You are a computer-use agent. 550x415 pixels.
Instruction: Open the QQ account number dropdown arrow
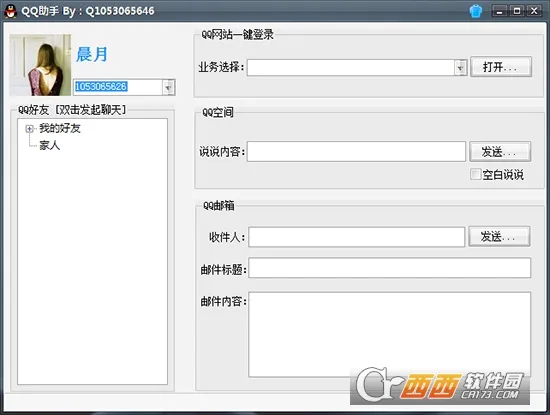169,87
